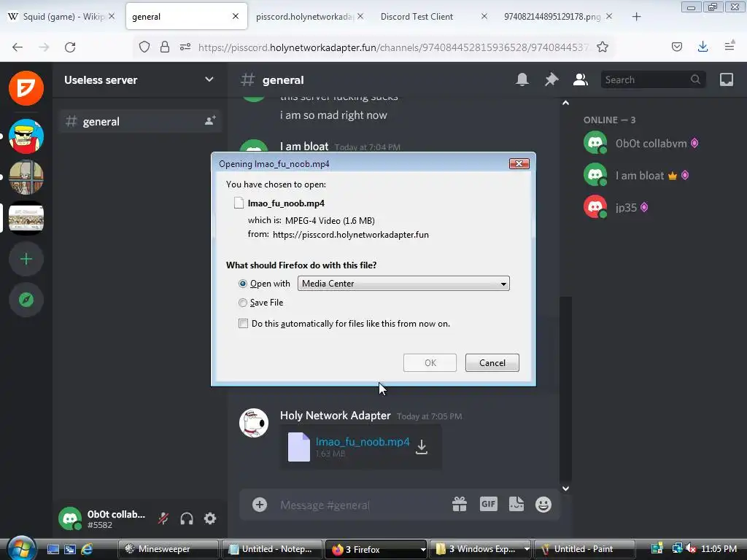747x560 pixels.
Task: Click the Search field in the channel header
Action: click(x=652, y=79)
